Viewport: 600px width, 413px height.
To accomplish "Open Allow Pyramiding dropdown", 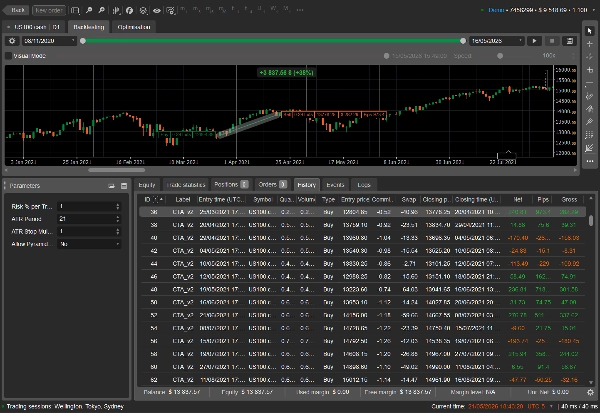I will coord(89,244).
